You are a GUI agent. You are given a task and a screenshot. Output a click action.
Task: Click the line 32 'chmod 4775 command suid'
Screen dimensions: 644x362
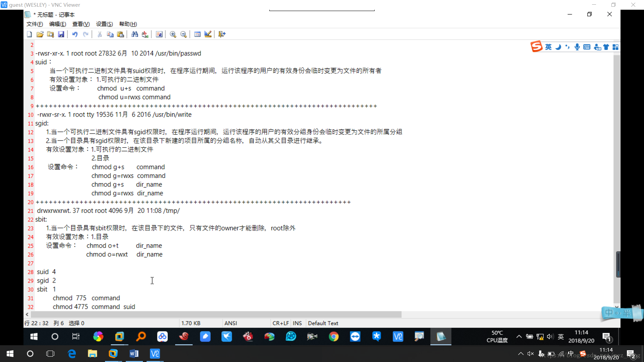click(94, 307)
